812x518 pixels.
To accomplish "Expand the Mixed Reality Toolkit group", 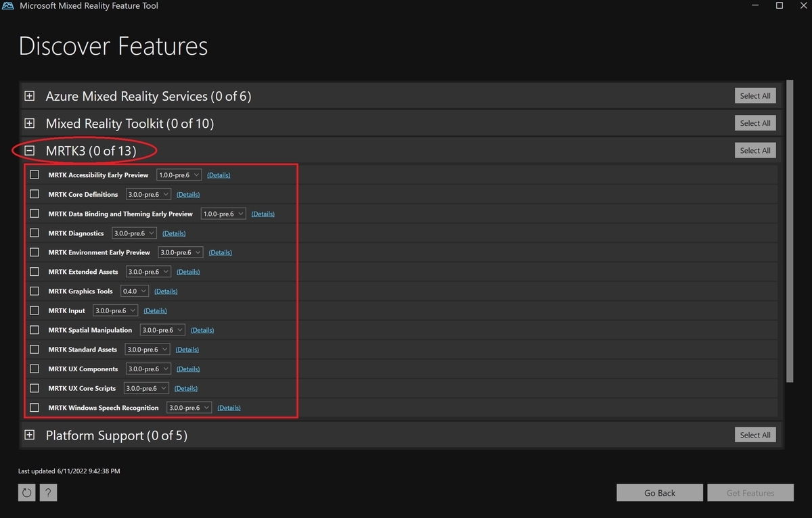I will (x=29, y=124).
